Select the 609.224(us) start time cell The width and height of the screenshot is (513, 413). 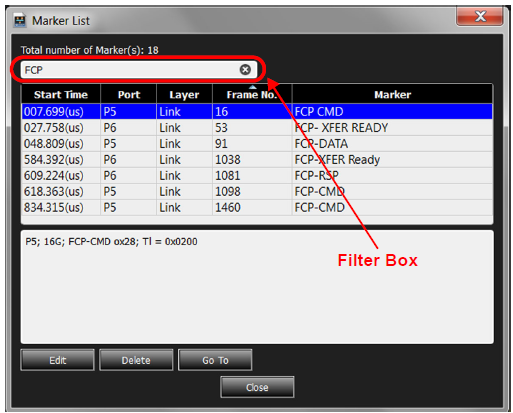tap(61, 176)
